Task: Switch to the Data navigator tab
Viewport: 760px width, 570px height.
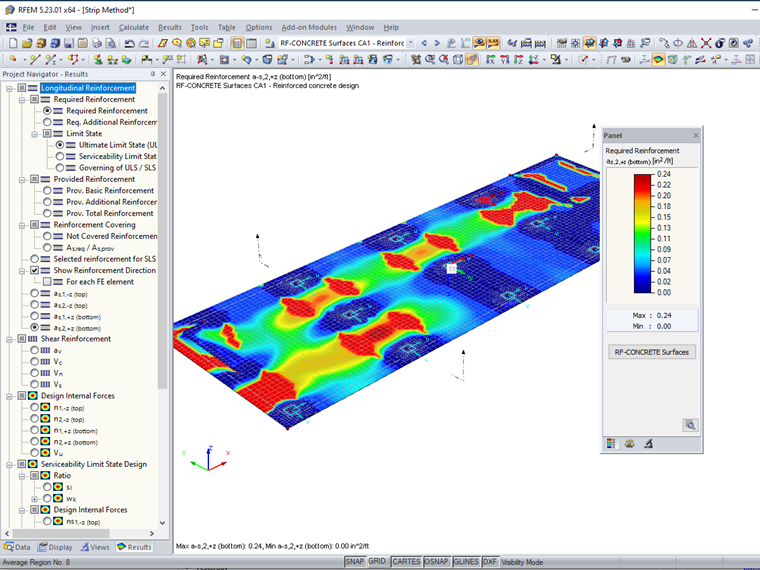Action: [x=17, y=547]
